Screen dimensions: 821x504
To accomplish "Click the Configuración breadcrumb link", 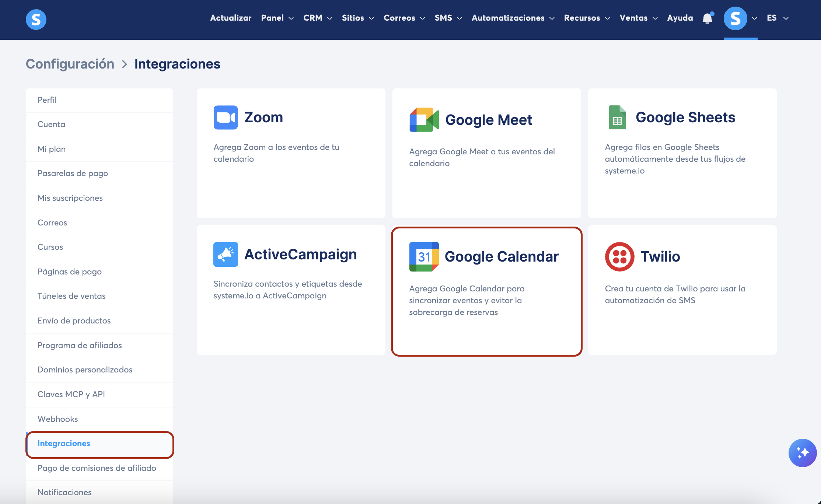I will pos(70,64).
